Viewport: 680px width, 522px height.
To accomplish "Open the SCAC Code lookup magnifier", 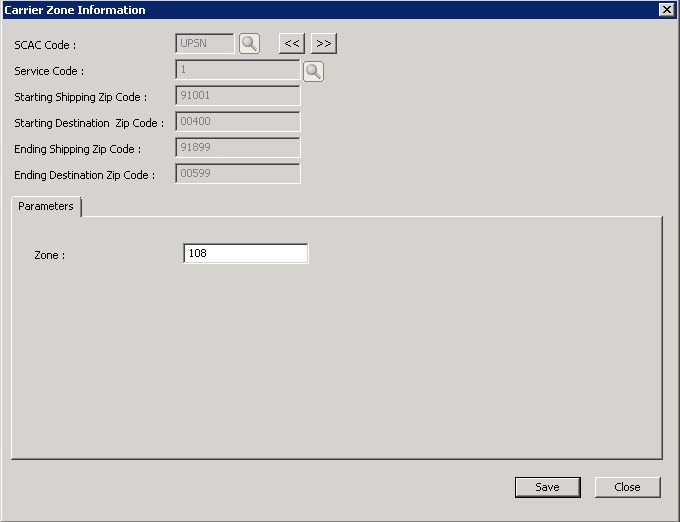I will [x=249, y=44].
